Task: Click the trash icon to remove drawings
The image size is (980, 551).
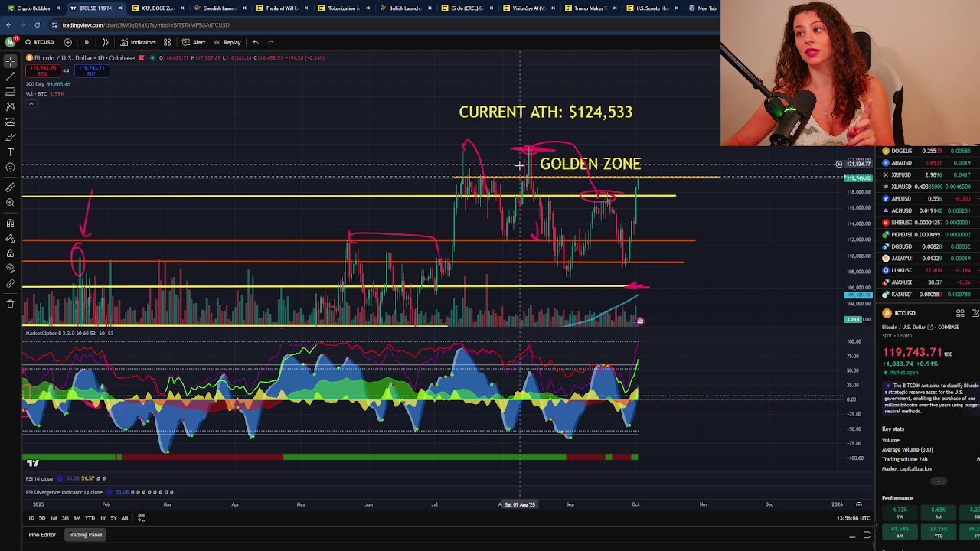Action: (x=10, y=304)
